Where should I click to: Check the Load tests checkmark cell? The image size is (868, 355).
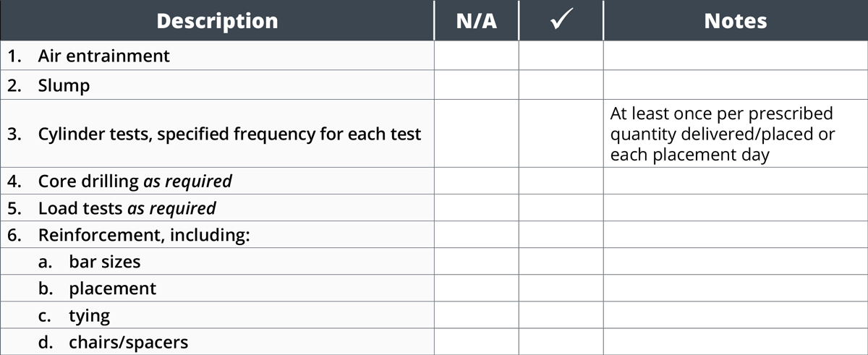point(561,208)
